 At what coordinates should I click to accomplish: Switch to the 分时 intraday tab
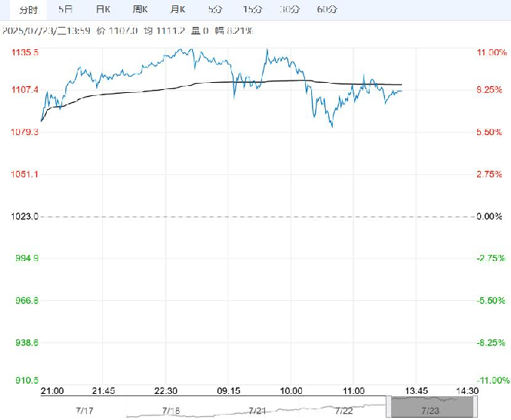point(28,10)
